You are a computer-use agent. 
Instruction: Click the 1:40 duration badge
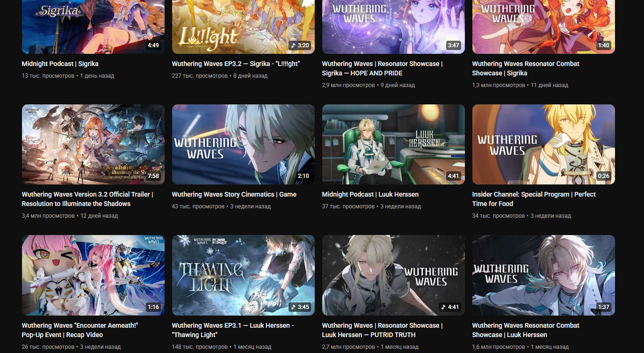pyautogui.click(x=604, y=45)
